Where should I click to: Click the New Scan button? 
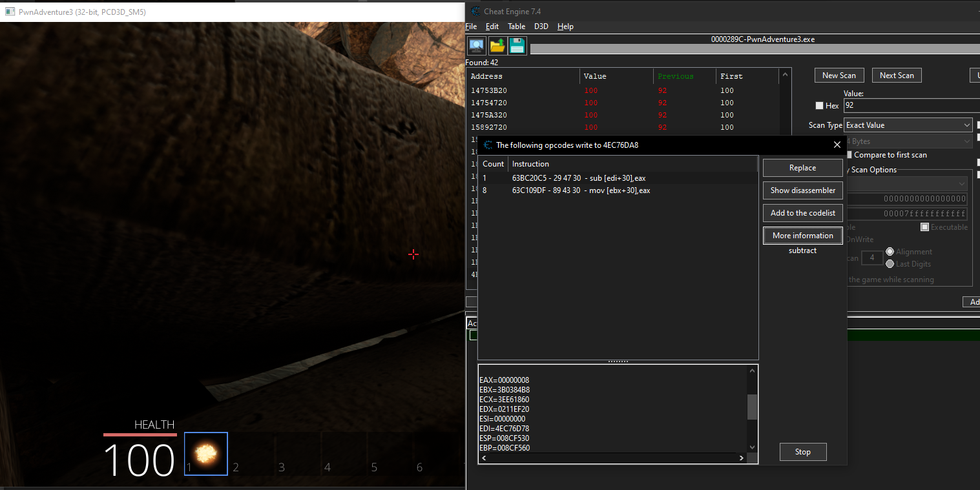[839, 76]
